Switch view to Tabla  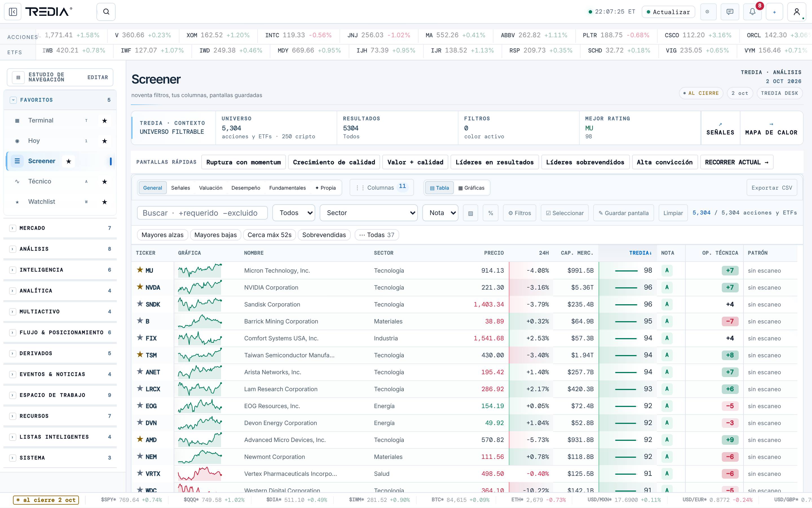(439, 188)
